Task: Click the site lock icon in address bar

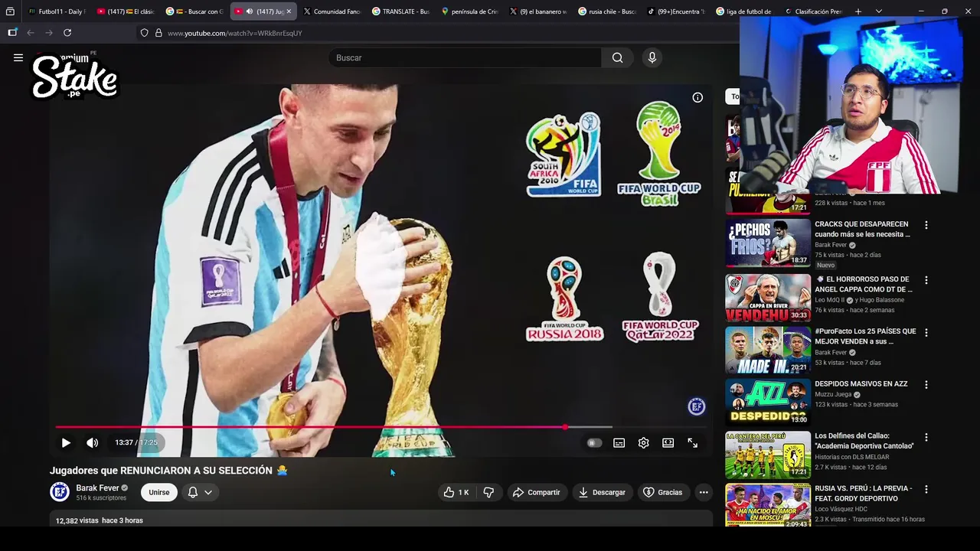Action: pos(158,33)
